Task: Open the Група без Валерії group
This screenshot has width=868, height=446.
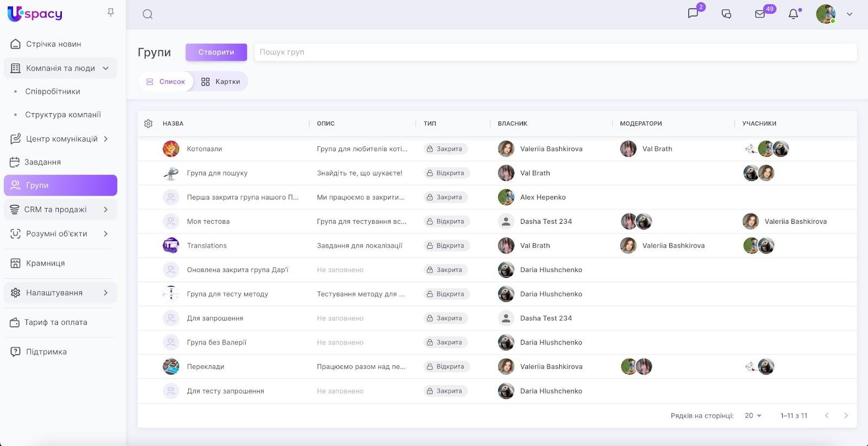Action: tap(216, 342)
